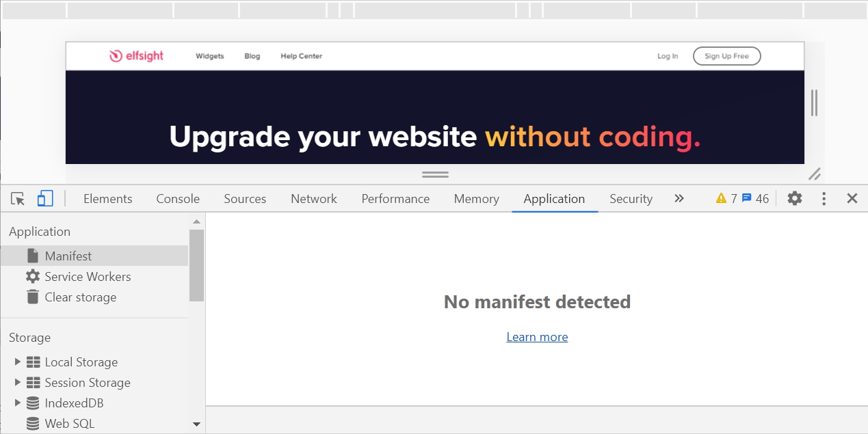The width and height of the screenshot is (868, 434).
Task: Switch to the Network tab
Action: click(x=313, y=198)
